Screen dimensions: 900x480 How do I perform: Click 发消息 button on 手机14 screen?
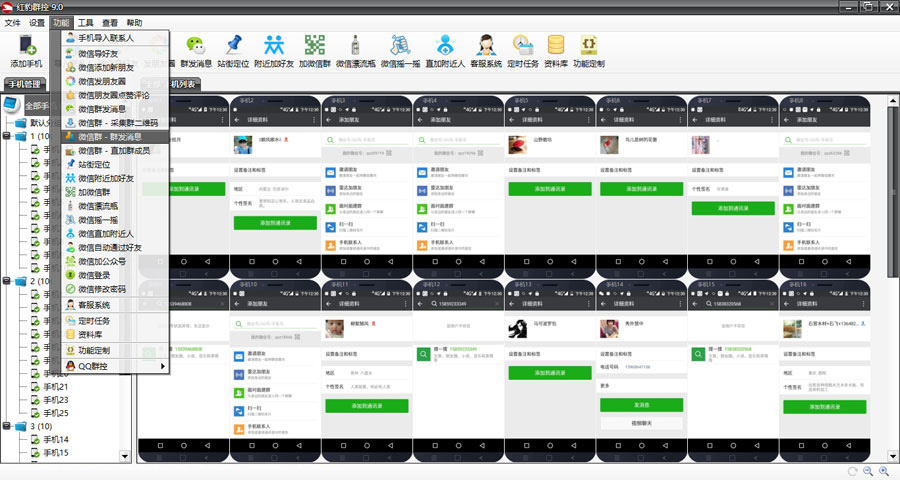[x=641, y=405]
